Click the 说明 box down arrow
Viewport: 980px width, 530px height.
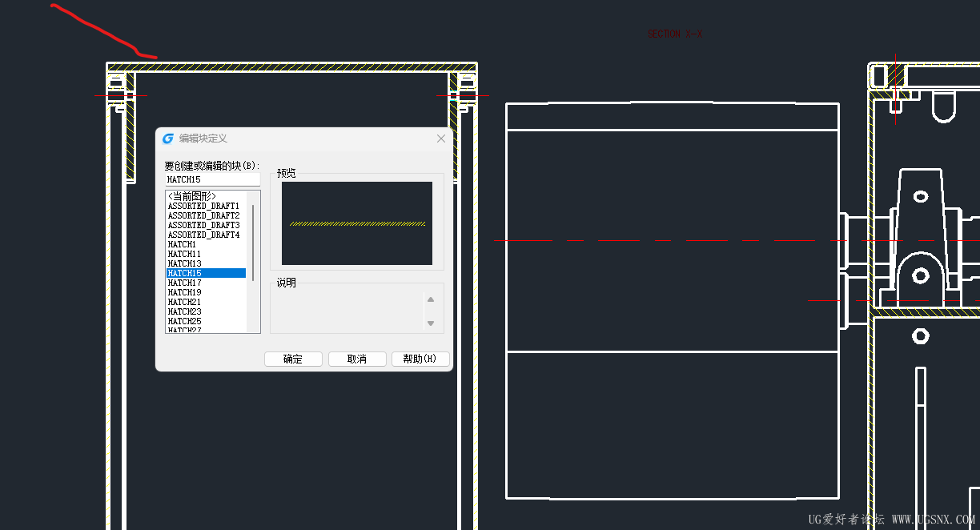[431, 323]
